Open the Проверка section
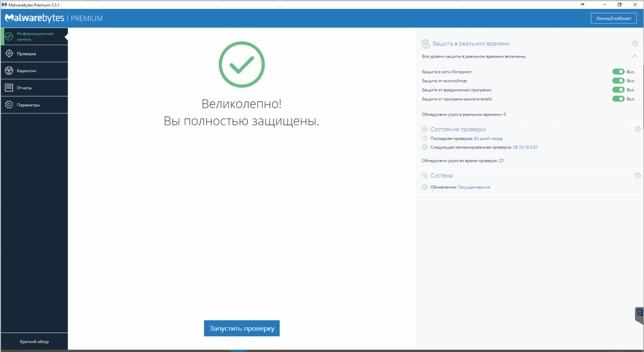The image size is (644, 352). [34, 54]
